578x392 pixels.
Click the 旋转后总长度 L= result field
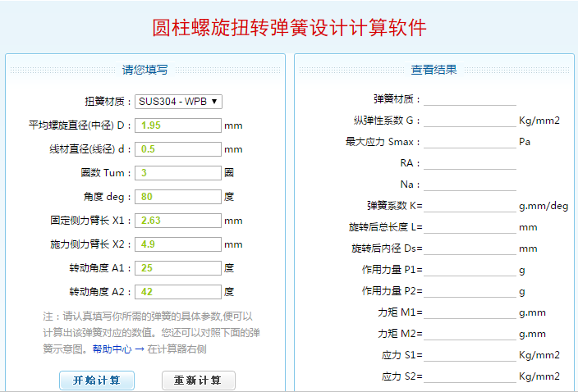pos(470,227)
